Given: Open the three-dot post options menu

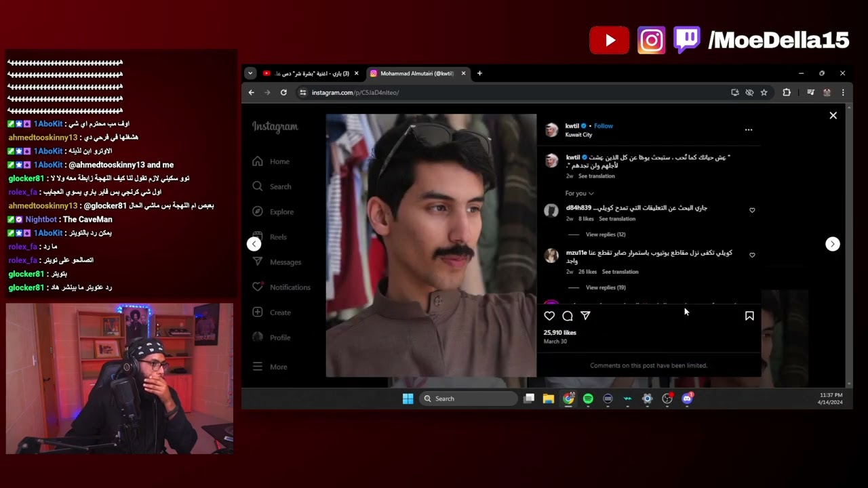Looking at the screenshot, I should pyautogui.click(x=749, y=129).
